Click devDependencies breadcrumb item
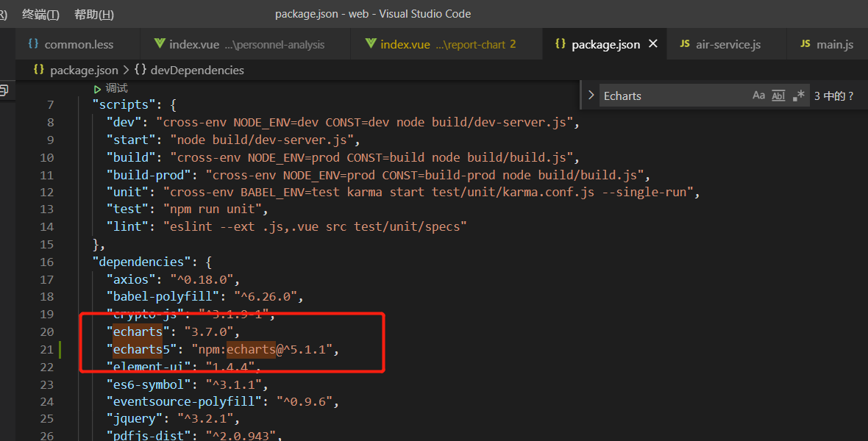 point(197,71)
